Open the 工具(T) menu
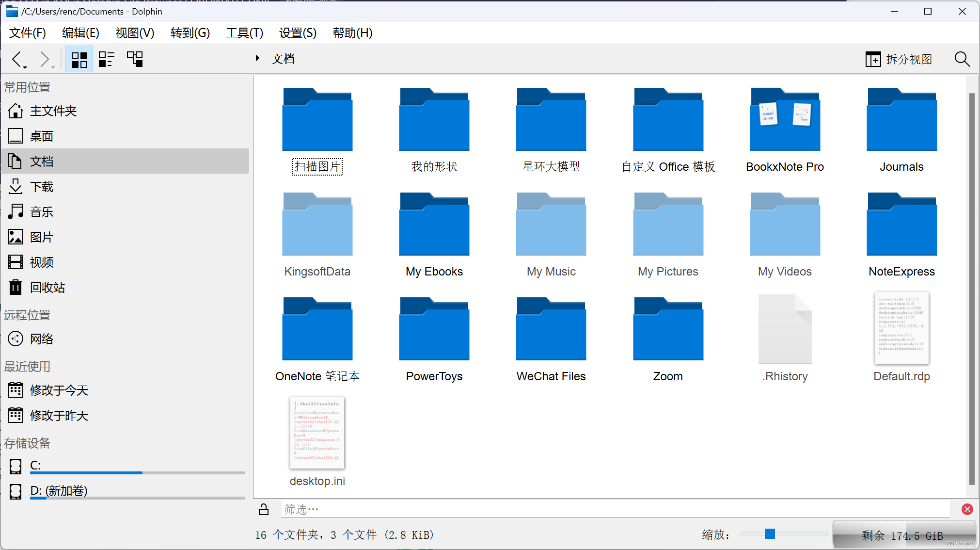Viewport: 980px width, 550px height. click(x=244, y=32)
